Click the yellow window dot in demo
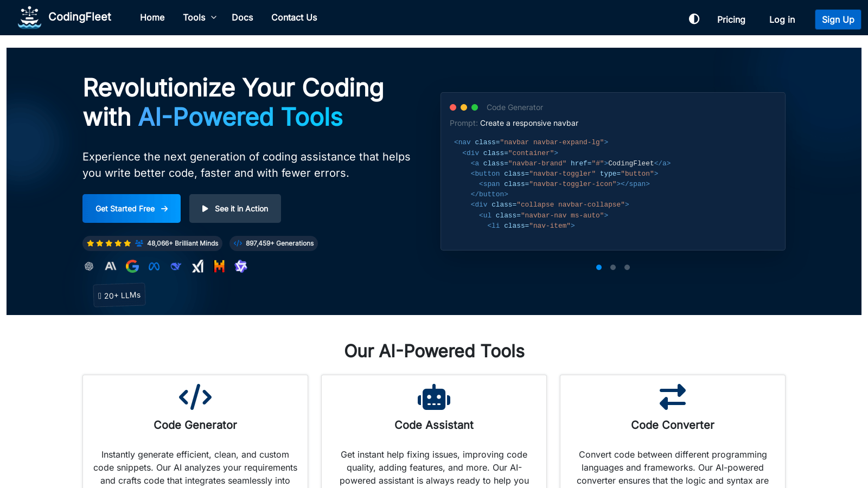Image resolution: width=868 pixels, height=488 pixels. coord(464,107)
